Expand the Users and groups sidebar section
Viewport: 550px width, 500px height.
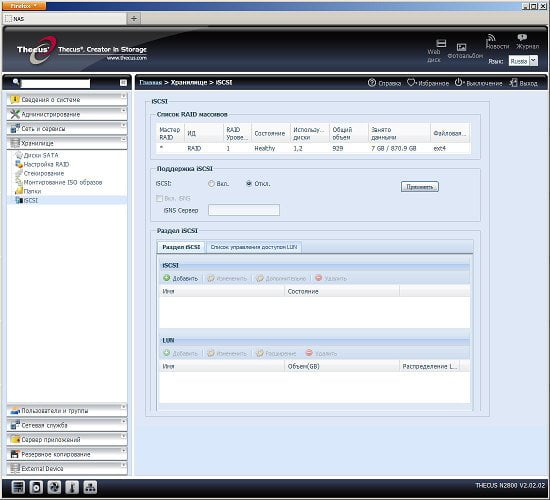(67, 411)
